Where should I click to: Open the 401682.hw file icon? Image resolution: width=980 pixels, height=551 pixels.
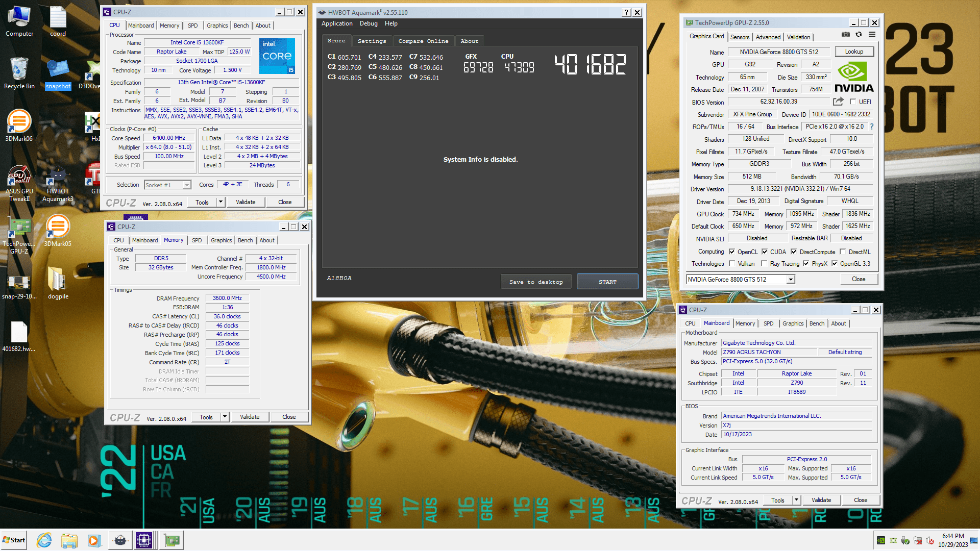(19, 337)
